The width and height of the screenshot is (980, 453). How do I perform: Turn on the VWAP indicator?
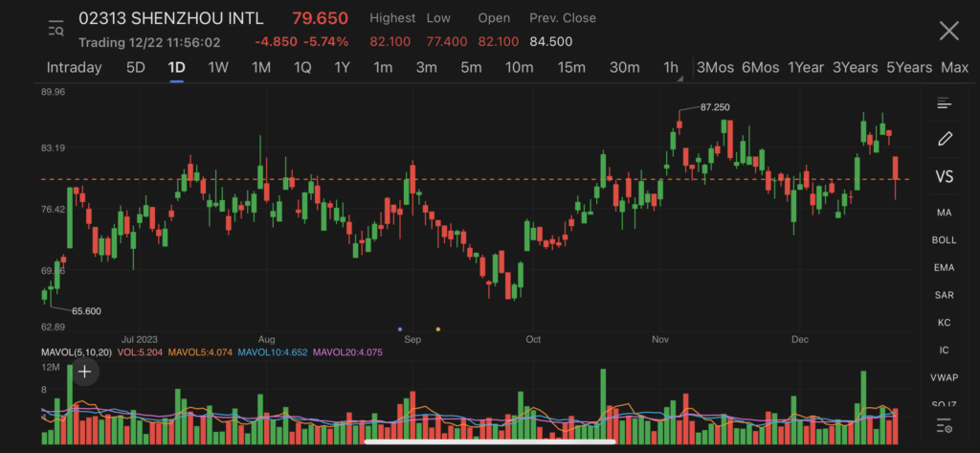[944, 377]
